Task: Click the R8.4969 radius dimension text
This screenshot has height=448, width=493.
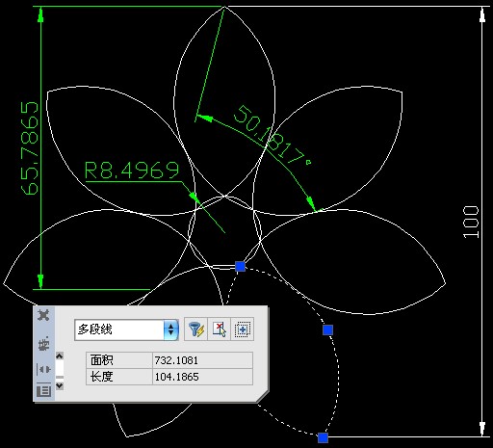Action: (x=132, y=171)
